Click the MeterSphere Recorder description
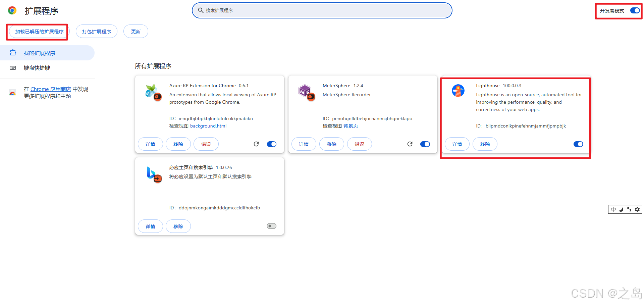 coord(347,95)
